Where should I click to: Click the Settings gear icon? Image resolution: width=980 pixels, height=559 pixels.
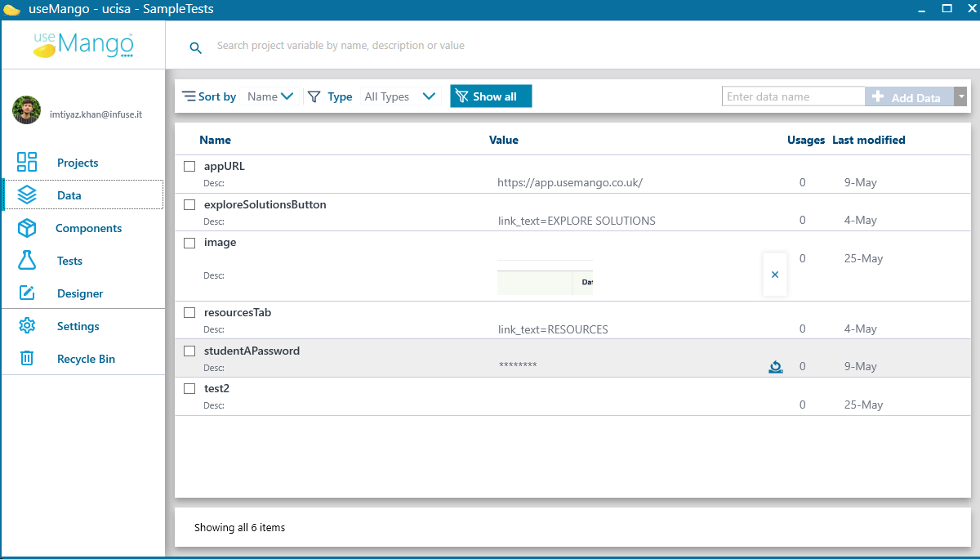click(27, 326)
